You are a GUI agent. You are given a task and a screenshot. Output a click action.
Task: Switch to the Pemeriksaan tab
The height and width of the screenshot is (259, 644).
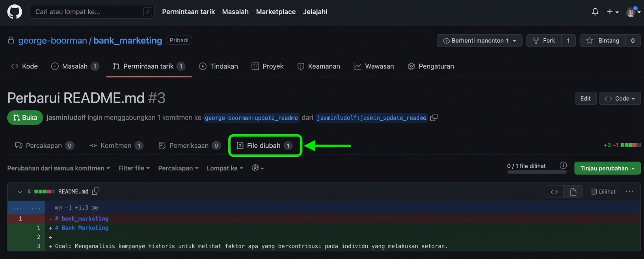[189, 146]
